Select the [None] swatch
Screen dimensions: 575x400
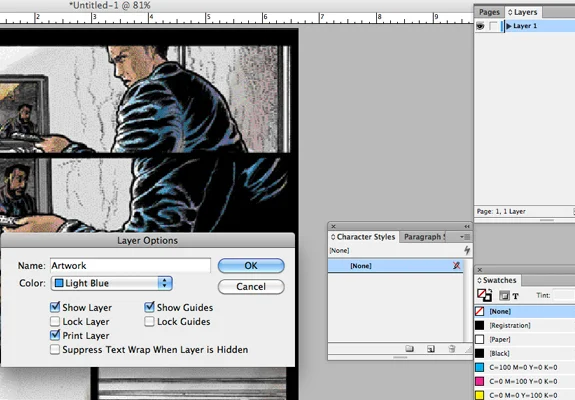(x=524, y=312)
